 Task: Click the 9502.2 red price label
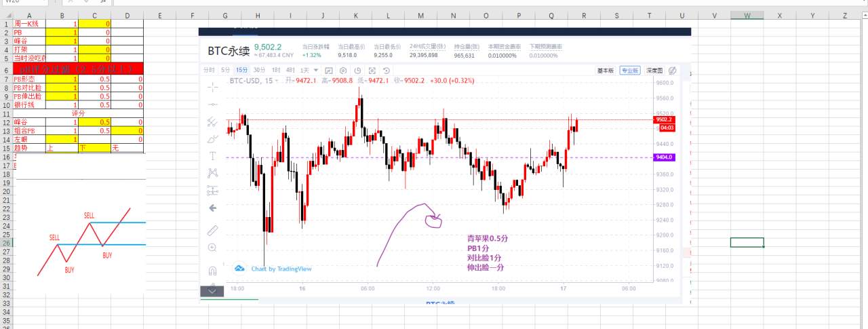(x=663, y=119)
